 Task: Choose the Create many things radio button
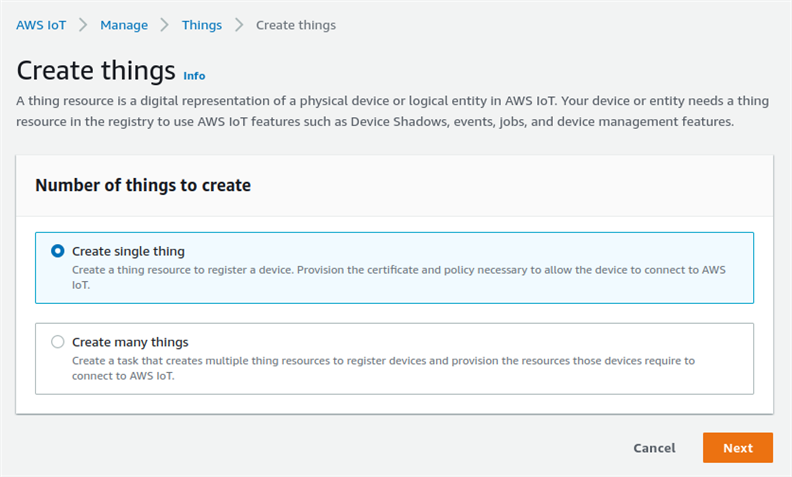58,342
